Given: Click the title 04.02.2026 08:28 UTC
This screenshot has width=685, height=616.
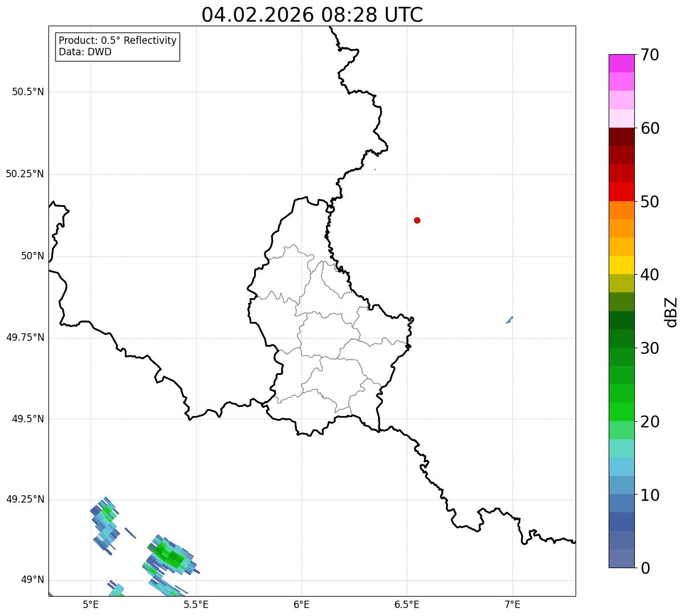Looking at the screenshot, I should (312, 15).
